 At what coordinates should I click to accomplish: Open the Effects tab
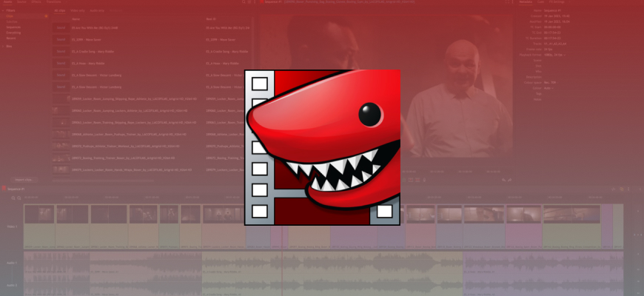[x=36, y=1]
